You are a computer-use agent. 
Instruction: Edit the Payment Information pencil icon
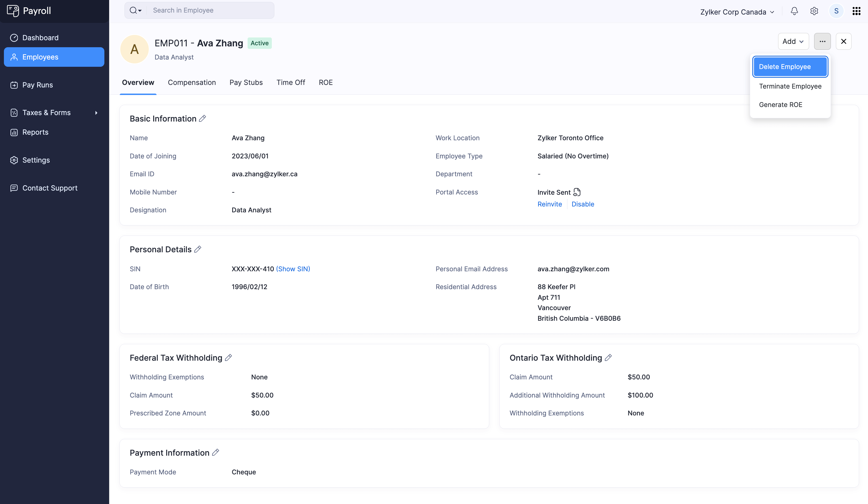coord(216,452)
